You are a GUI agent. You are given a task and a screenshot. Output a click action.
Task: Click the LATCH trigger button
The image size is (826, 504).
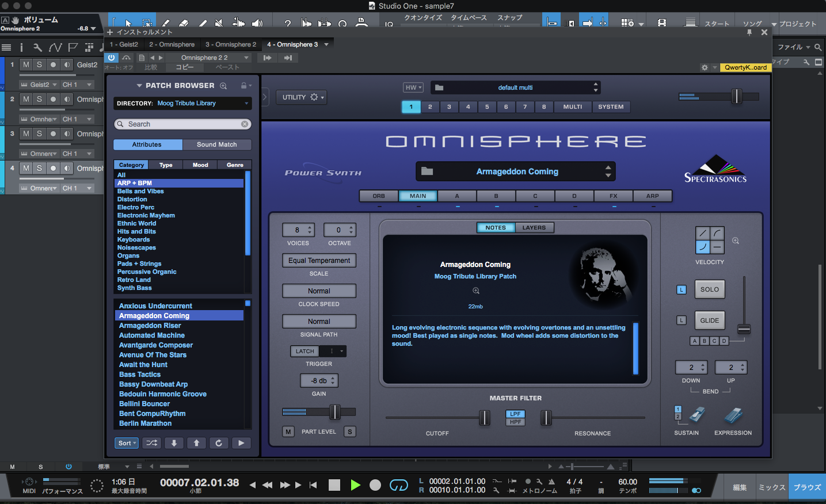point(305,352)
